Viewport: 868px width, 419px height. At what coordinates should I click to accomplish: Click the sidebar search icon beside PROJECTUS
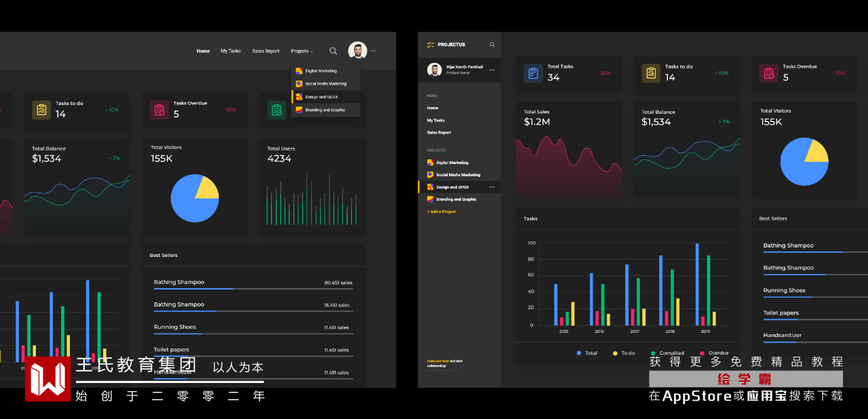coord(492,45)
